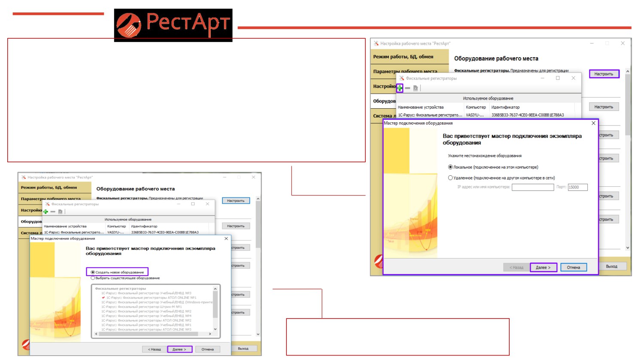Select the Локальное (local connection) radio button
Viewport: 644px width, 362px height.
point(450,167)
